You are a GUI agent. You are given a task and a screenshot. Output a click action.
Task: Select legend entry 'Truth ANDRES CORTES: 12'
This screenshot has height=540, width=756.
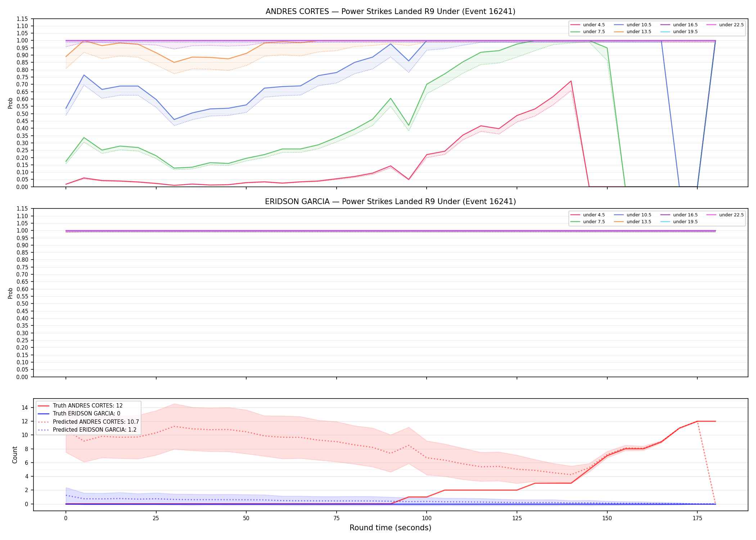80,406
